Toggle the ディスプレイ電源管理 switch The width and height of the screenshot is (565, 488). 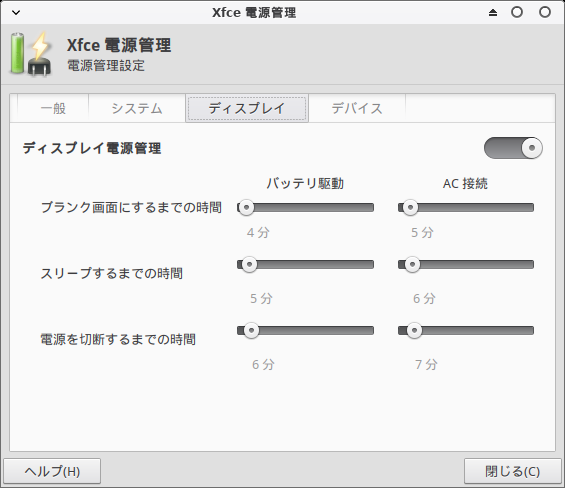[513, 148]
